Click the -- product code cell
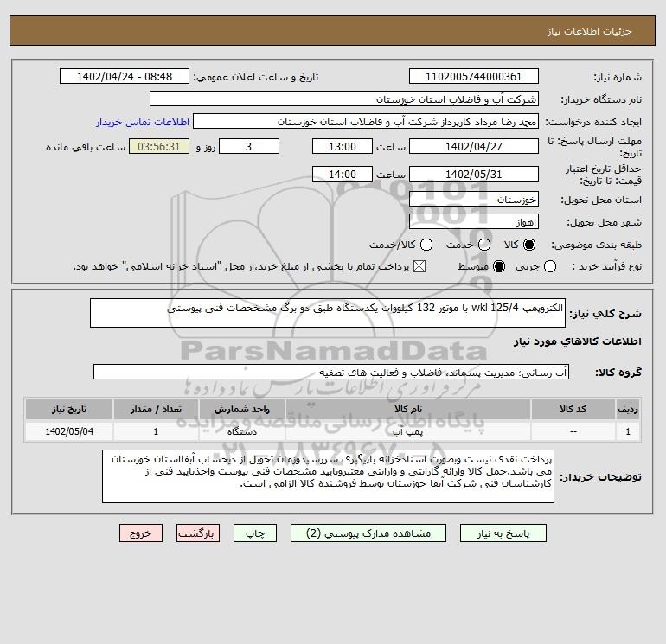 [573, 431]
